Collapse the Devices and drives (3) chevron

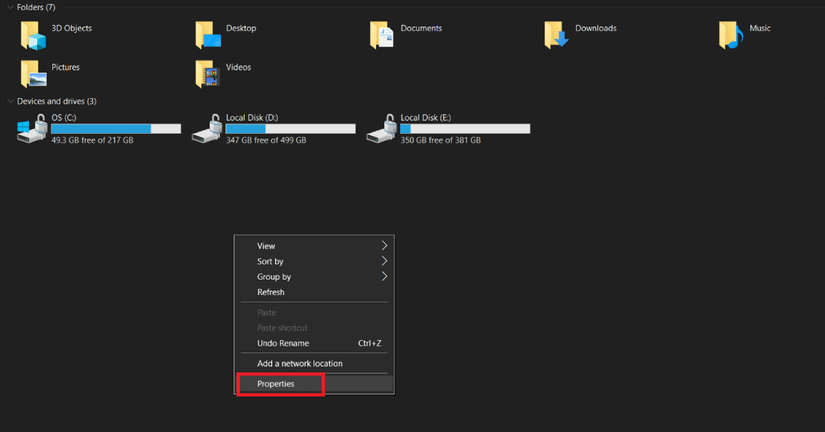click(10, 101)
